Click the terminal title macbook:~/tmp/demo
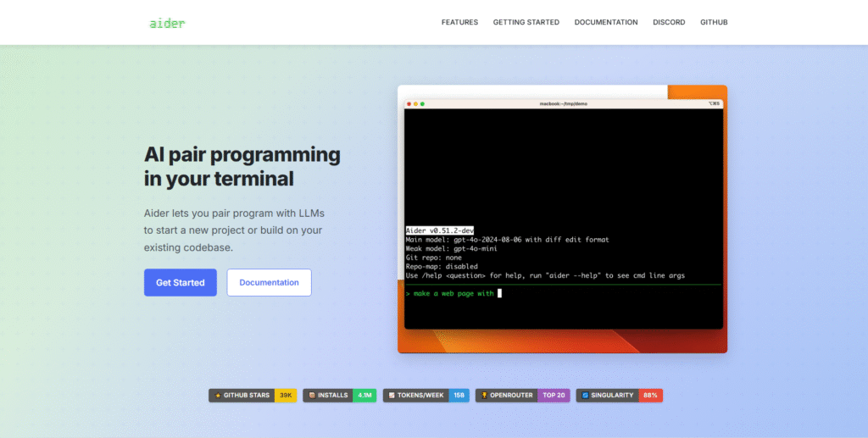 564,104
